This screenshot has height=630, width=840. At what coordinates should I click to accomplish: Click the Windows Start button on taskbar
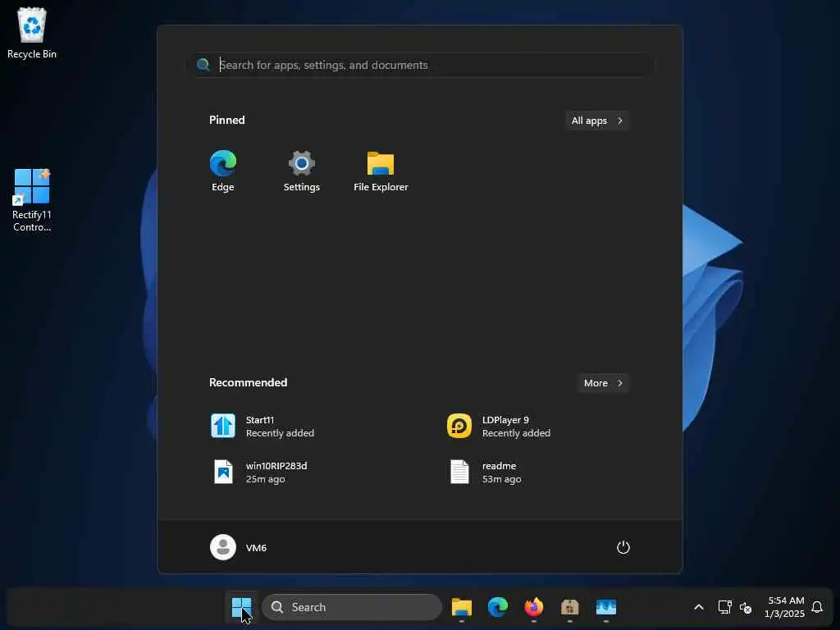[242, 607]
